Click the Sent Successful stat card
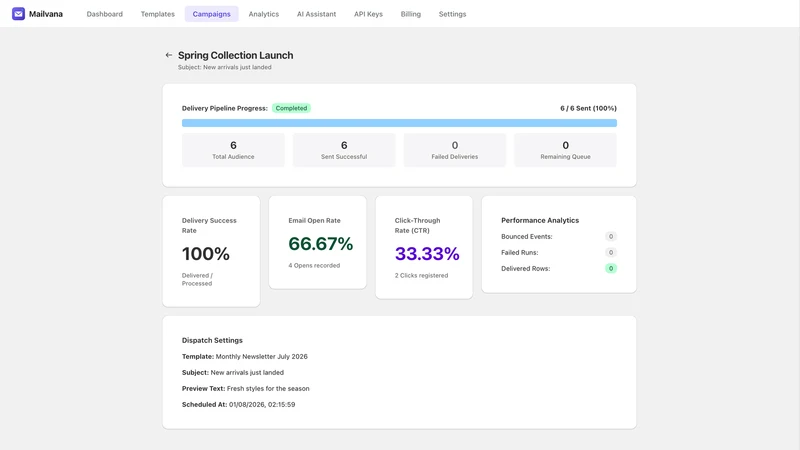Screen dimensions: 800x450 [x=344, y=150]
